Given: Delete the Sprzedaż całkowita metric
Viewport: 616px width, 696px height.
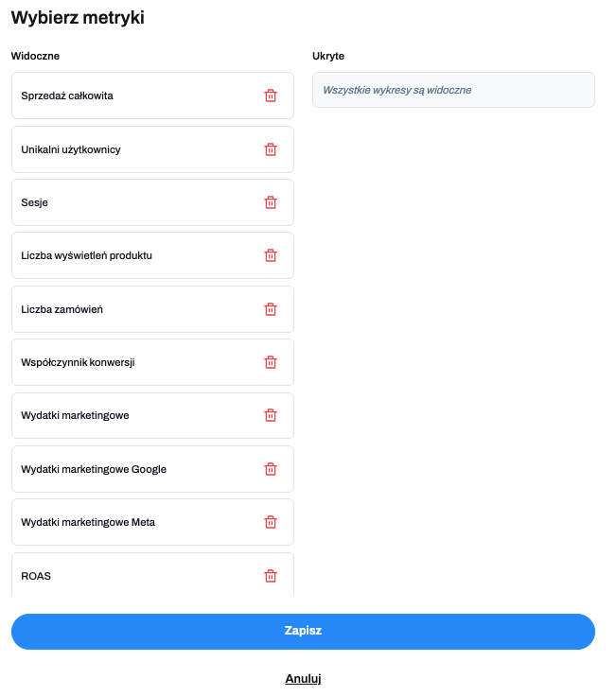Looking at the screenshot, I should click(271, 96).
